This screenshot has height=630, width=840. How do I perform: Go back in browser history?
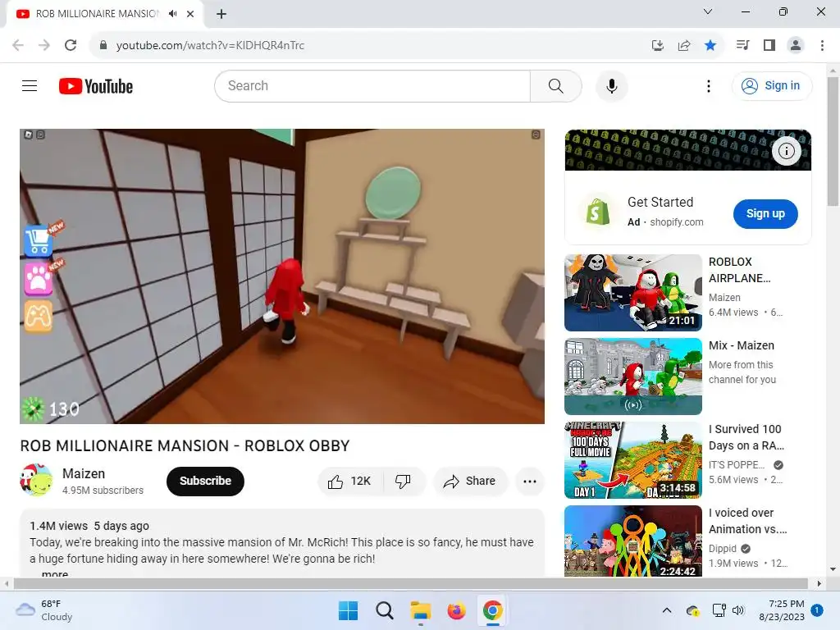point(18,45)
